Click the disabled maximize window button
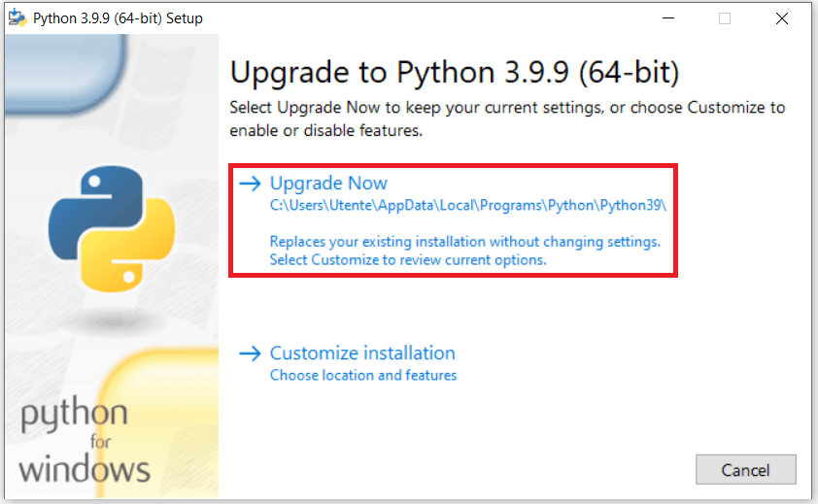Screen dimensions: 818x504 click(724, 18)
